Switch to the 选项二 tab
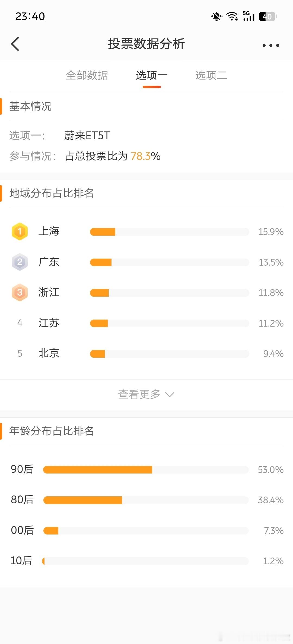This screenshot has width=293, height=644. pos(211,75)
